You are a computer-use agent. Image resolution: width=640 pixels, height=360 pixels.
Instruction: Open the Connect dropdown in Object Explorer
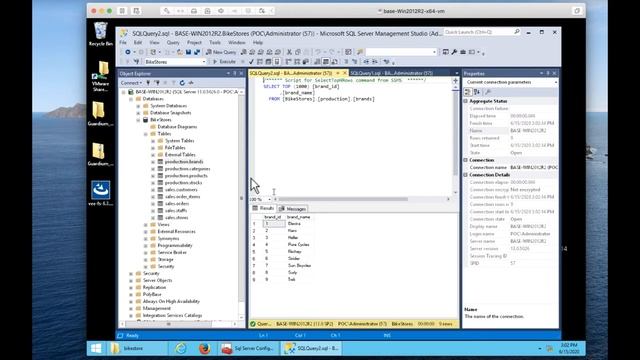(131, 83)
